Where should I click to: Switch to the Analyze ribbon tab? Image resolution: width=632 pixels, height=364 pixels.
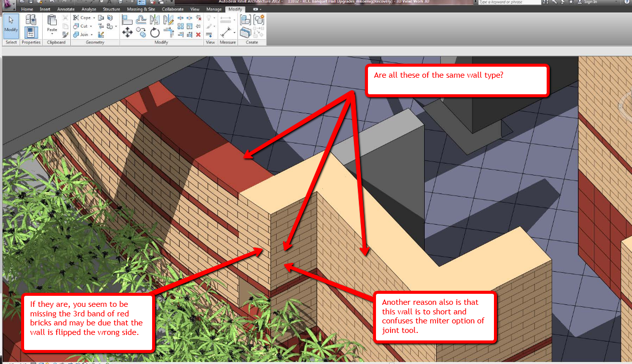click(89, 9)
